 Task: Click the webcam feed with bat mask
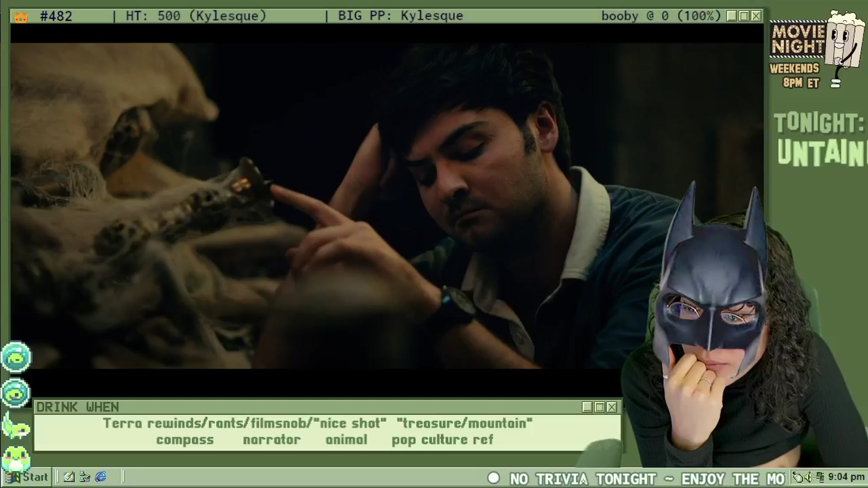click(x=741, y=325)
